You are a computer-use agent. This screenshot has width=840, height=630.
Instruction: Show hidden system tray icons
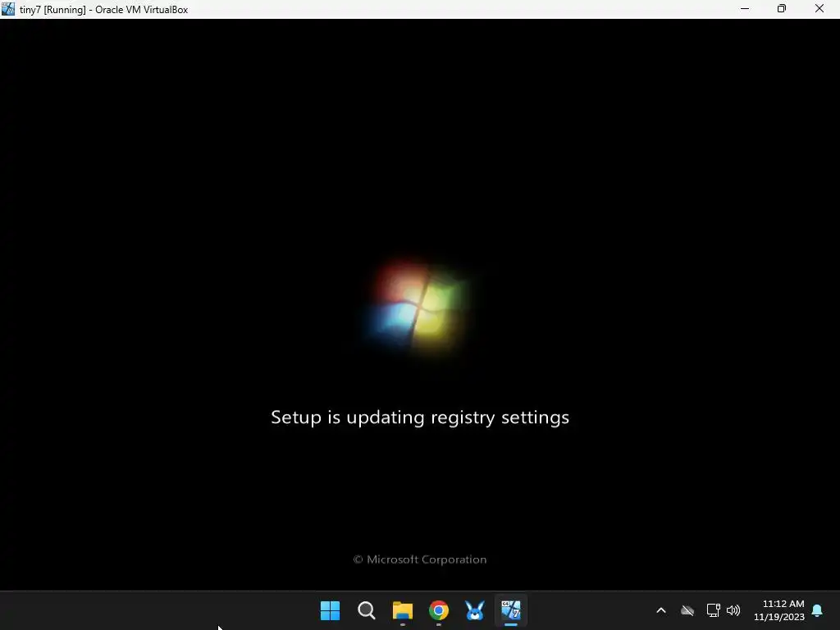click(x=661, y=610)
